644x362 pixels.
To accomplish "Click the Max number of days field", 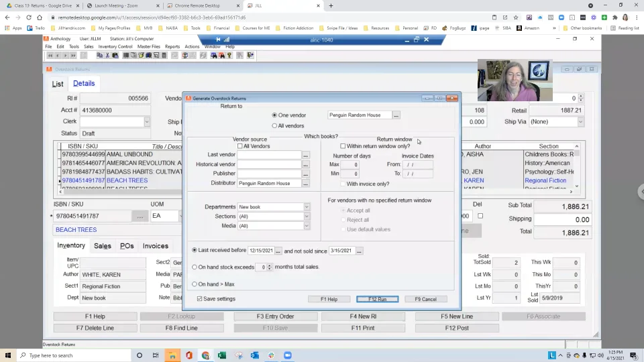I will click(350, 164).
